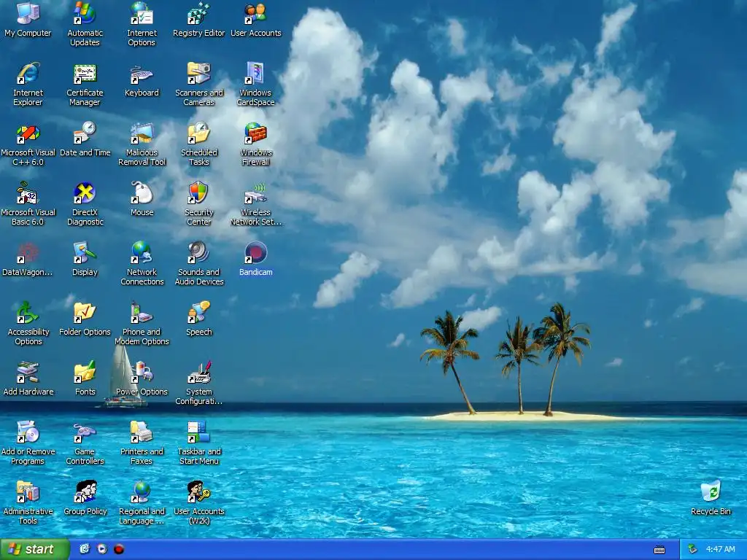Launch Windows Media Player from quick launch
Image resolution: width=747 pixels, height=560 pixels.
click(101, 549)
